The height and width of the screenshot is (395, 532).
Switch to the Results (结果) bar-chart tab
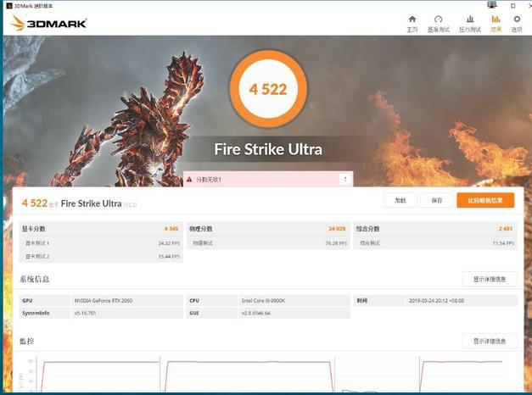pyautogui.click(x=496, y=24)
